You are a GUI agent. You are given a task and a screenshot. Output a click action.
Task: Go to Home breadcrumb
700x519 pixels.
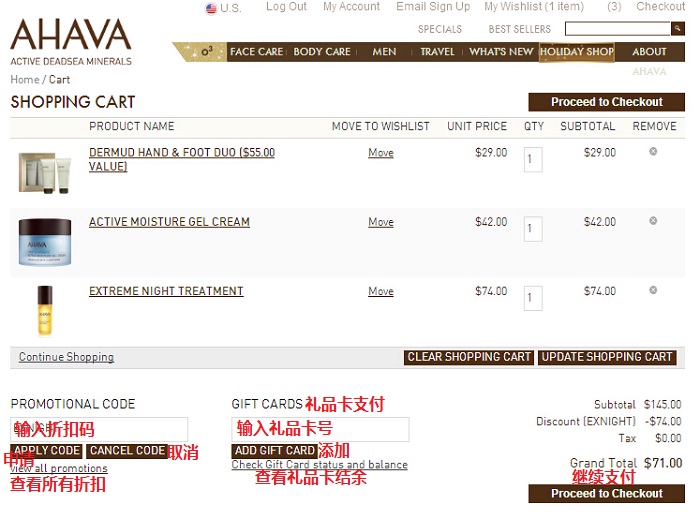coord(25,80)
